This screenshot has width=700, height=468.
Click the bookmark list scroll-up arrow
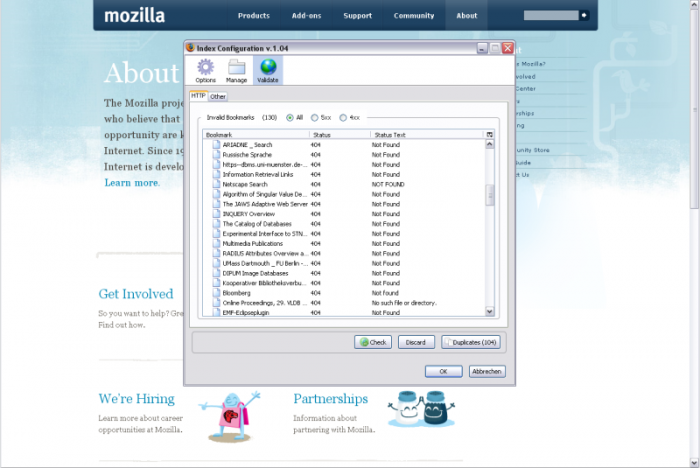(x=489, y=144)
